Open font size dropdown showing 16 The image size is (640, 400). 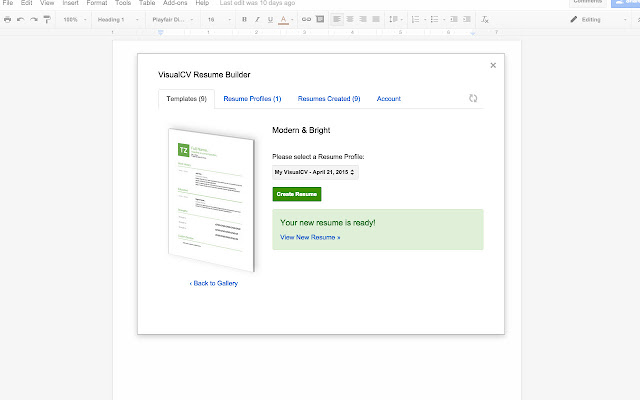219,19
